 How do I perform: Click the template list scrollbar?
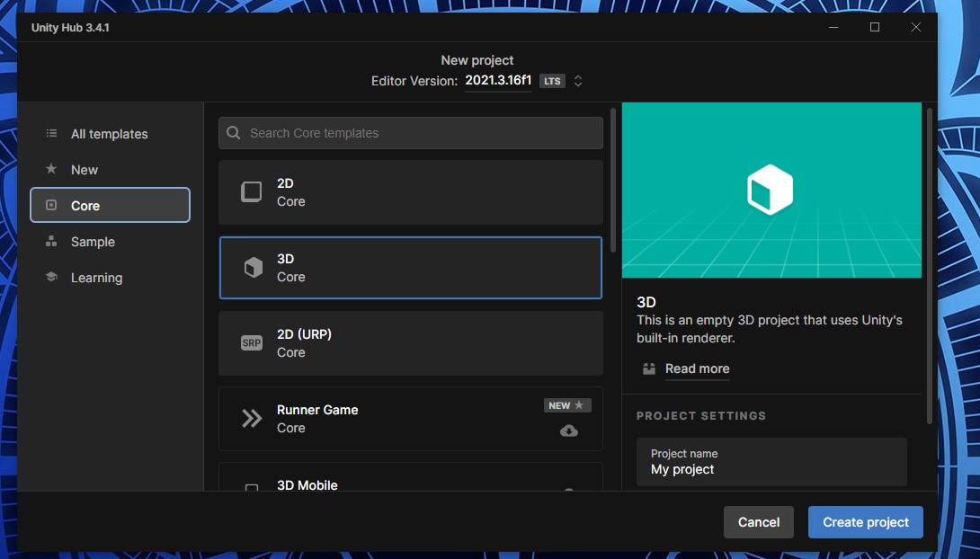tap(613, 181)
